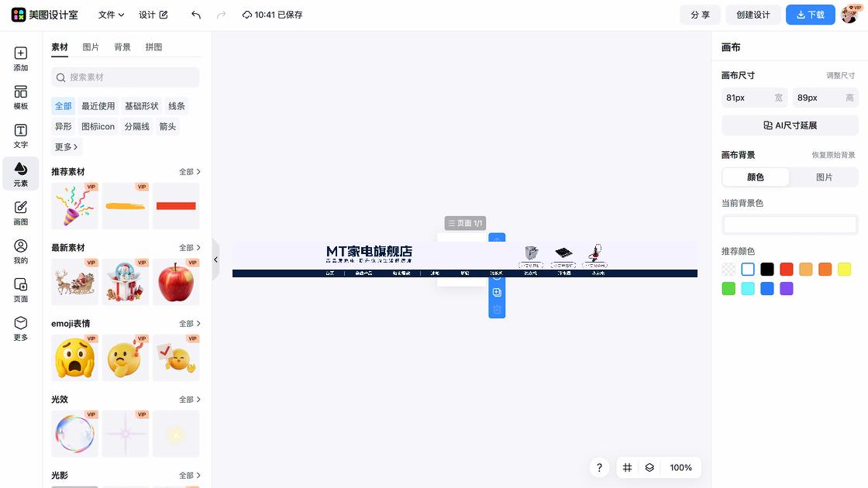868x488 pixels.
Task: Toggle the canvas grid icon
Action: pos(627,467)
